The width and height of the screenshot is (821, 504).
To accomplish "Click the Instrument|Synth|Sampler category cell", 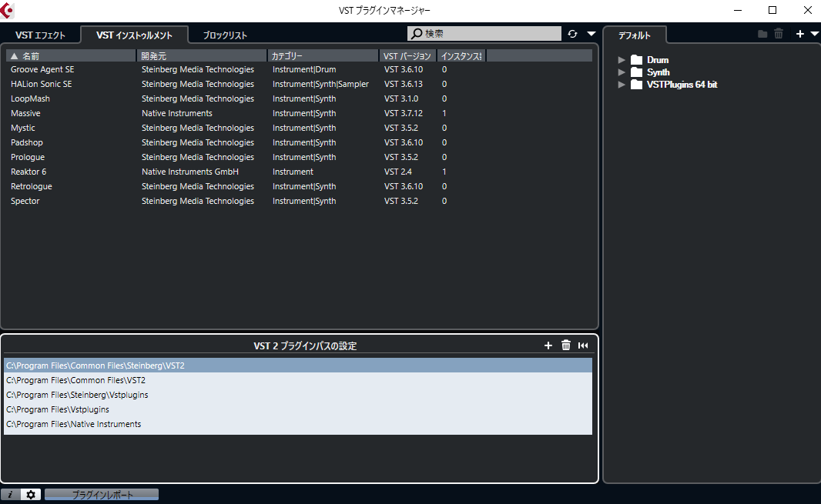I will [x=320, y=84].
